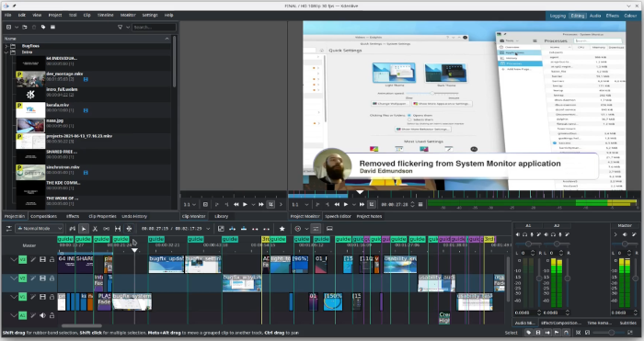Rewind the Clip Monitor playback
The width and height of the screenshot is (644, 341).
click(236, 204)
